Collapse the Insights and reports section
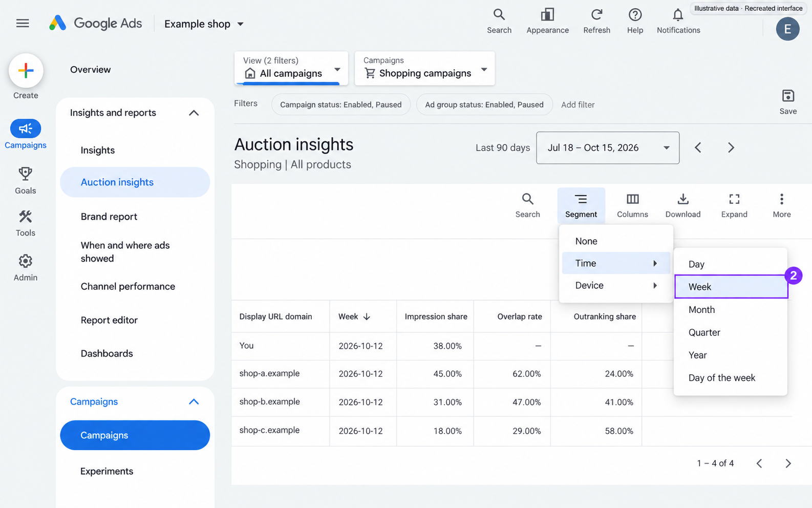Screen dimensions: 812x508 (194, 113)
